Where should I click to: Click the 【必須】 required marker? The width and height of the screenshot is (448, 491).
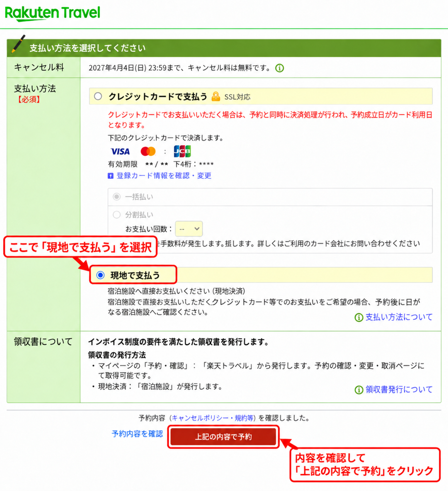point(28,100)
